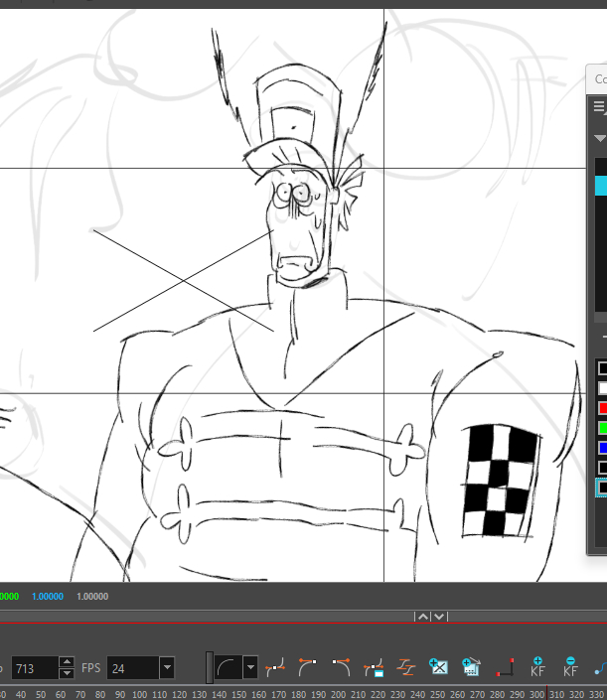Viewport: 607px width, 700px height.
Task: Click the down-arrow panel expand button above timeline
Action: pos(439,617)
